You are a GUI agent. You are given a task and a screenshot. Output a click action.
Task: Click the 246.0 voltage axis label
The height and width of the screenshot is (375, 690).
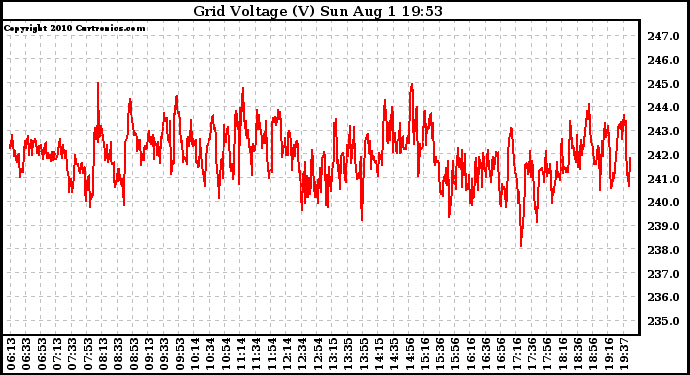pos(663,60)
